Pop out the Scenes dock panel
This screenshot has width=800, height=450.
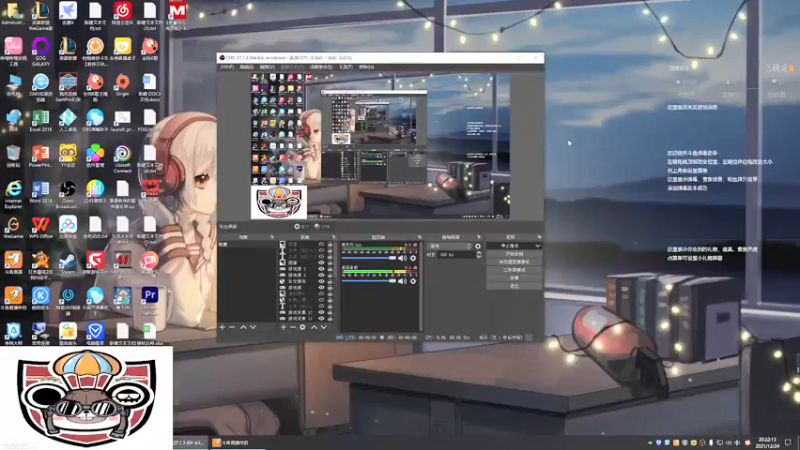tap(272, 237)
